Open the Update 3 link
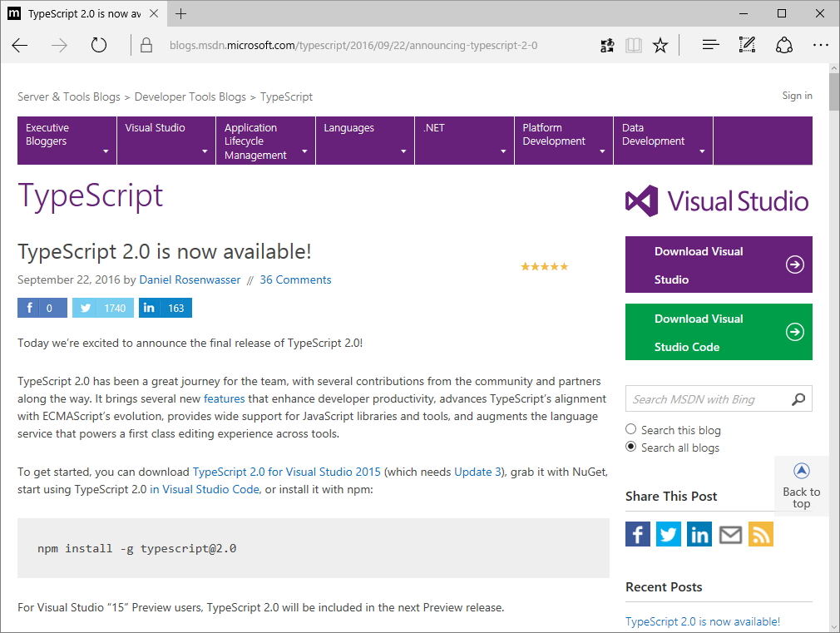Image resolution: width=840 pixels, height=633 pixels. pyautogui.click(x=478, y=472)
